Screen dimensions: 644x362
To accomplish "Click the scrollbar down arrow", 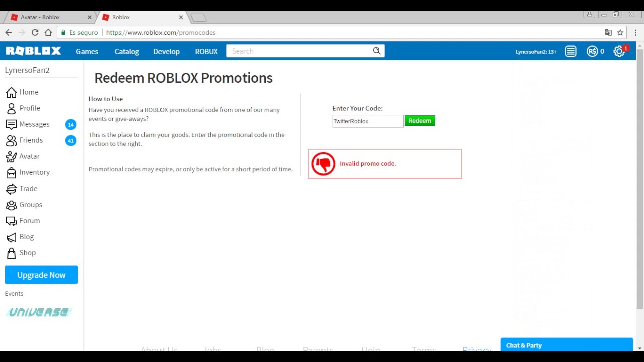I will click(639, 347).
